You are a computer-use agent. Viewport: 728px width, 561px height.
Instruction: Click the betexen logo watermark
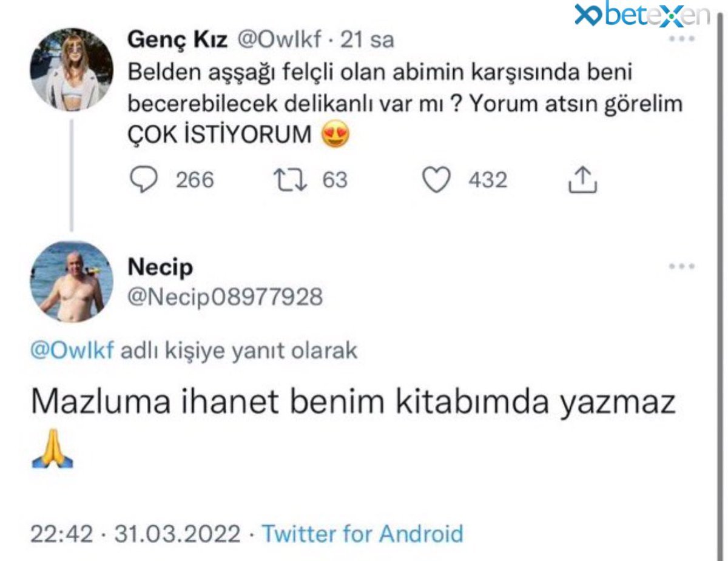pos(642,15)
